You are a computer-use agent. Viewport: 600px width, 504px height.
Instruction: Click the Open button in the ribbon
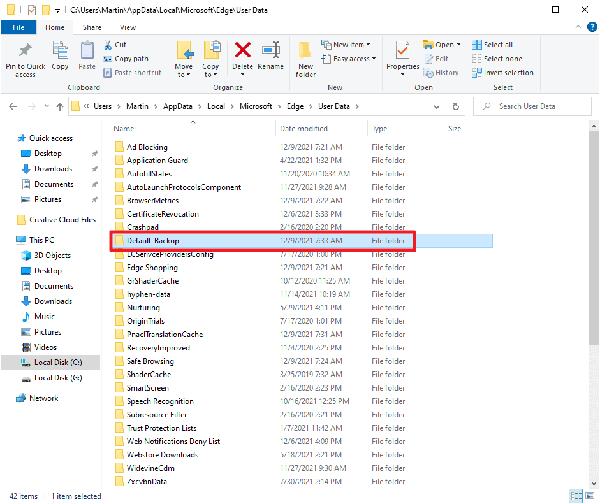point(441,45)
